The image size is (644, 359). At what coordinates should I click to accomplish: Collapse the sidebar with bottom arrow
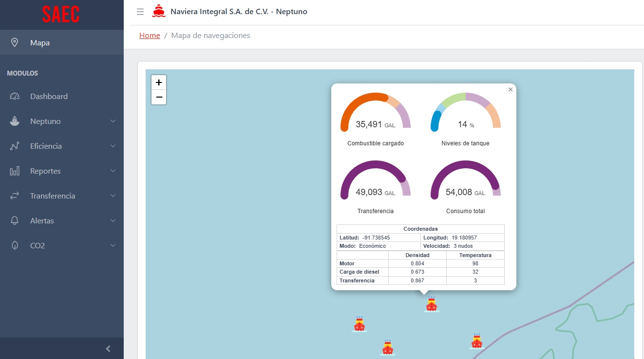108,348
